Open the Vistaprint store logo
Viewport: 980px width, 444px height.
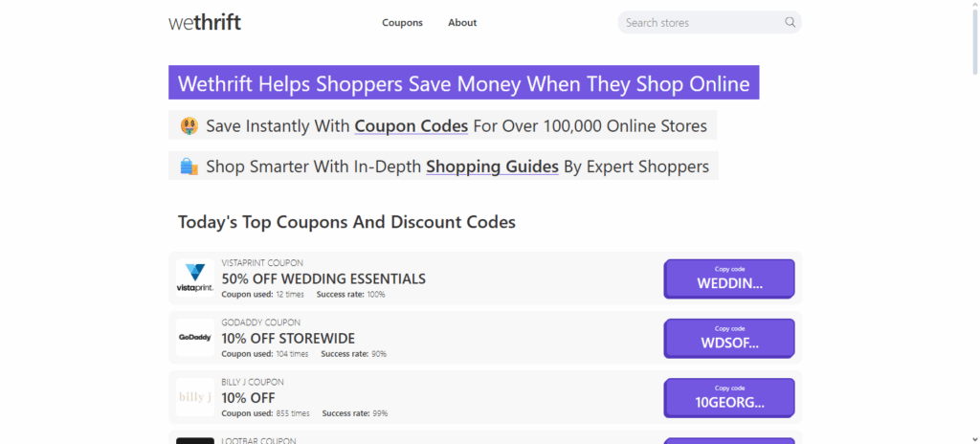pyautogui.click(x=195, y=278)
